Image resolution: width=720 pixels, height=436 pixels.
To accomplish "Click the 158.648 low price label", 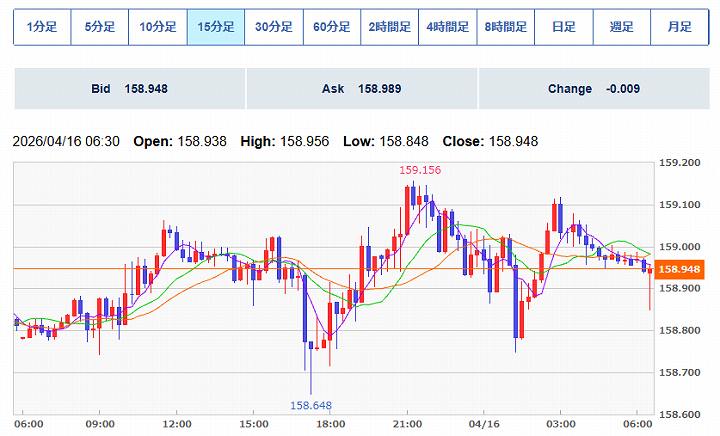I will pyautogui.click(x=311, y=405).
